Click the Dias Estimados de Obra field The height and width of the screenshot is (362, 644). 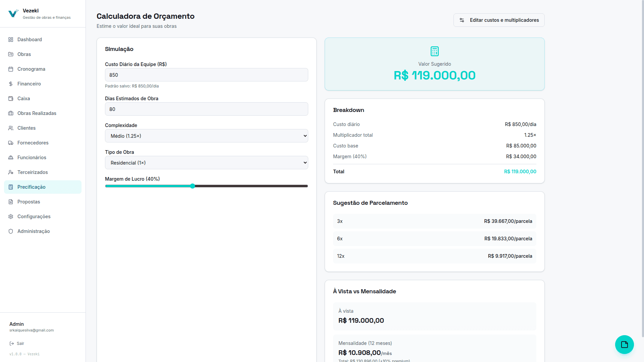(206, 109)
